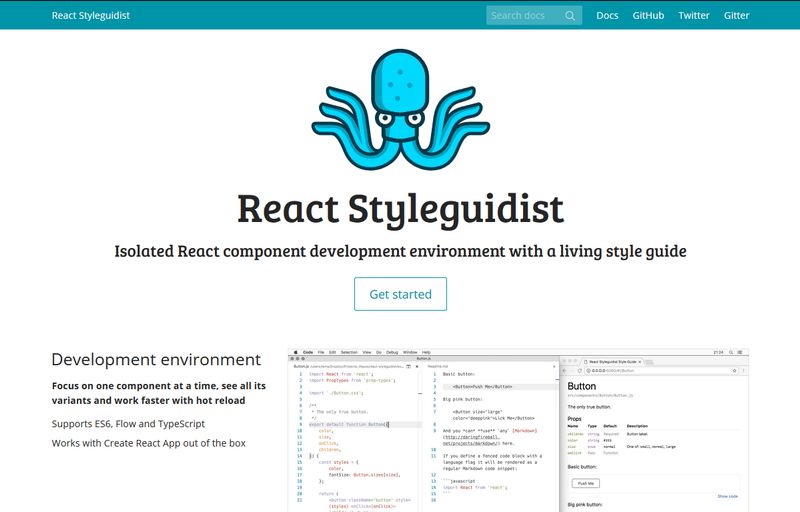
Task: Click the search magnifier icon
Action: tap(570, 15)
